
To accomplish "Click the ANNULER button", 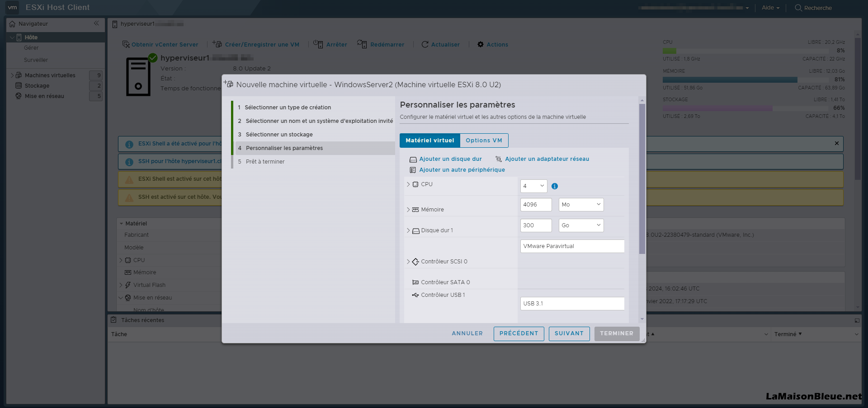I will 467,333.
